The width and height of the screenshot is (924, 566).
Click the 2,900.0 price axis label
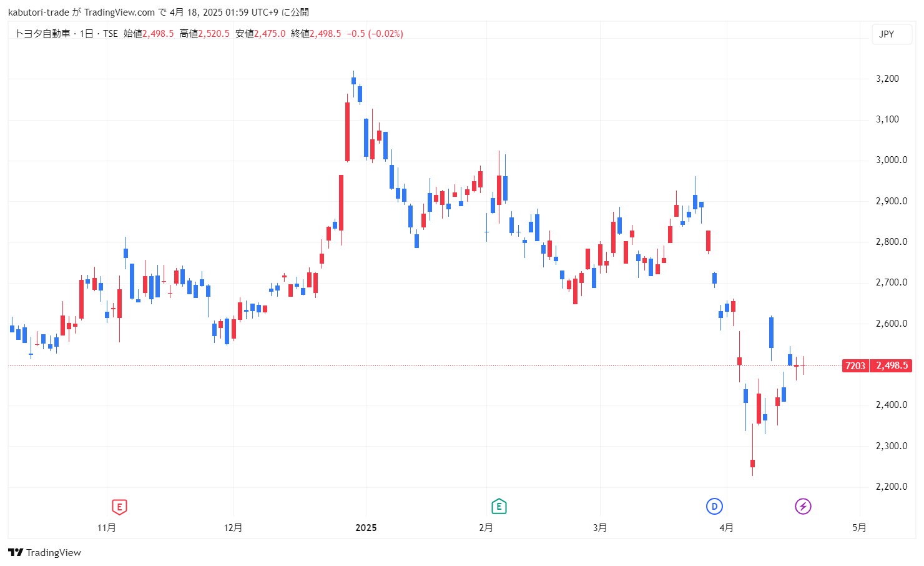892,201
